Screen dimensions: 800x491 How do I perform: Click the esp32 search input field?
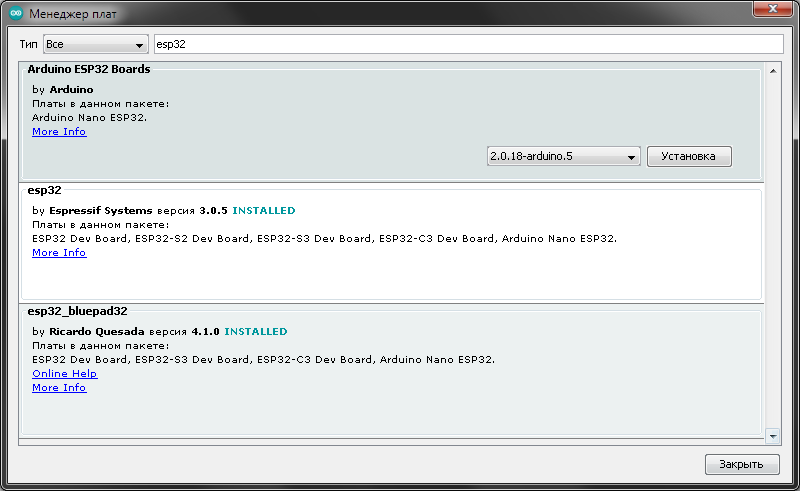click(x=468, y=44)
